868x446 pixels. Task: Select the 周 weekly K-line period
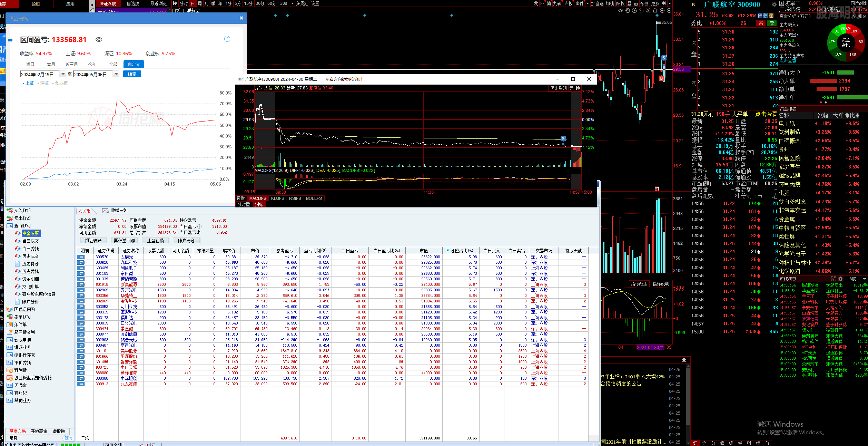(x=200, y=3)
